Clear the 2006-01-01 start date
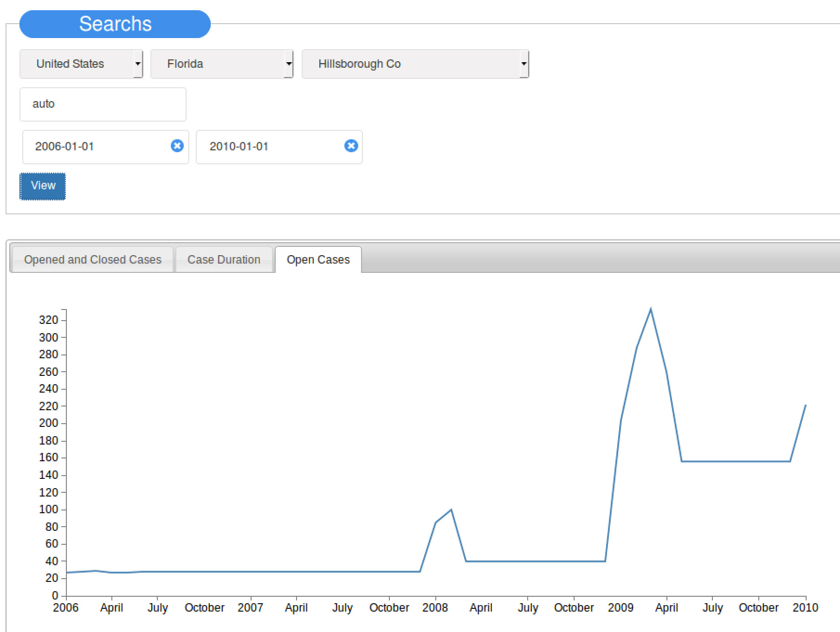Screen dimensions: 840x632 coord(177,146)
